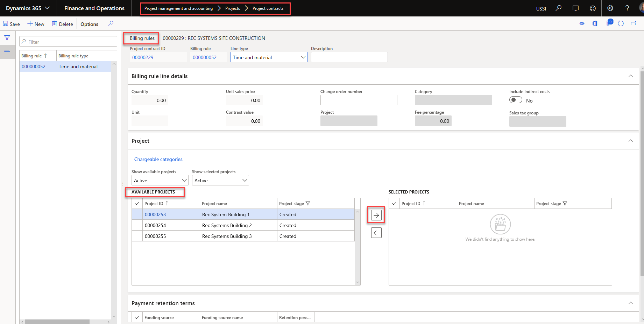Click the search magnifier in the top bar

click(559, 8)
